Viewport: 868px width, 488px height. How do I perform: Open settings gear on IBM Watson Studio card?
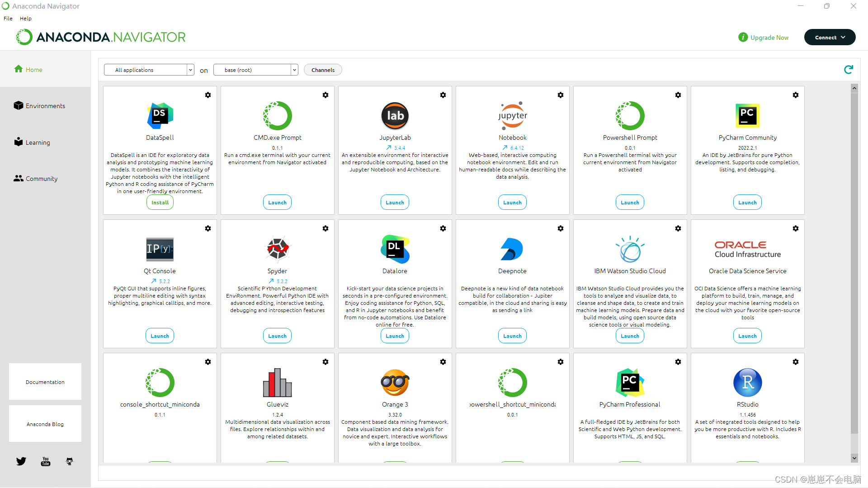pyautogui.click(x=678, y=228)
